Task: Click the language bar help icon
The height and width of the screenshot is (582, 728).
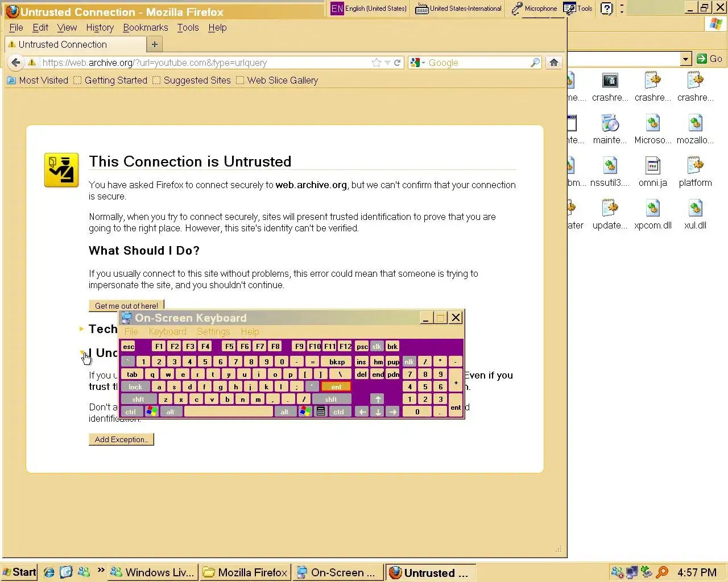Action: tap(607, 8)
